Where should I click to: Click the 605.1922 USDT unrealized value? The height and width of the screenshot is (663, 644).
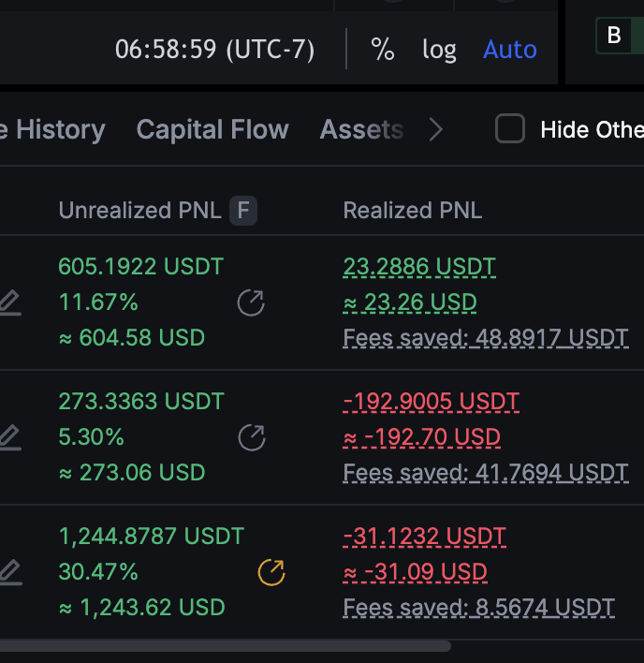click(140, 266)
